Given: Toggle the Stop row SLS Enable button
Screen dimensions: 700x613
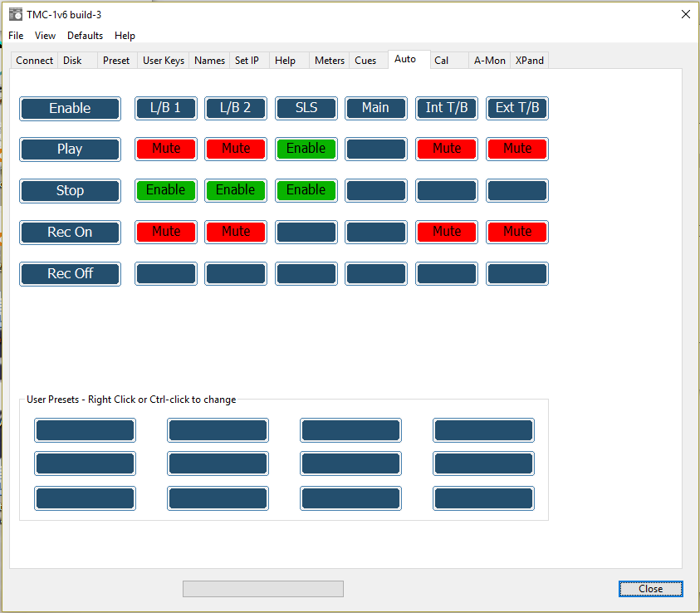Looking at the screenshot, I should [306, 190].
